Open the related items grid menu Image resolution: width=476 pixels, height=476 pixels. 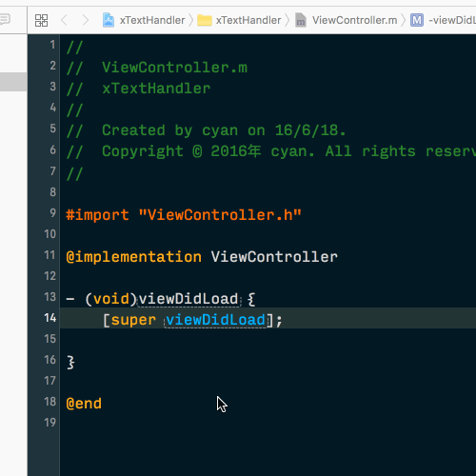pos(41,20)
